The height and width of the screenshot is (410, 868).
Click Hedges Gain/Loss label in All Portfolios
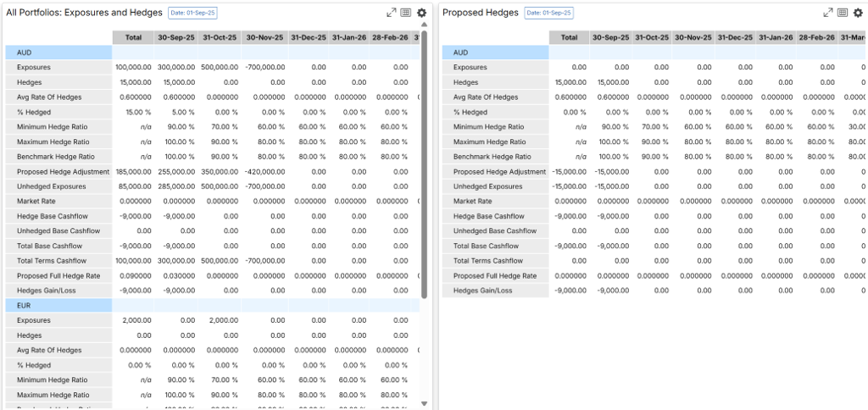[46, 291]
